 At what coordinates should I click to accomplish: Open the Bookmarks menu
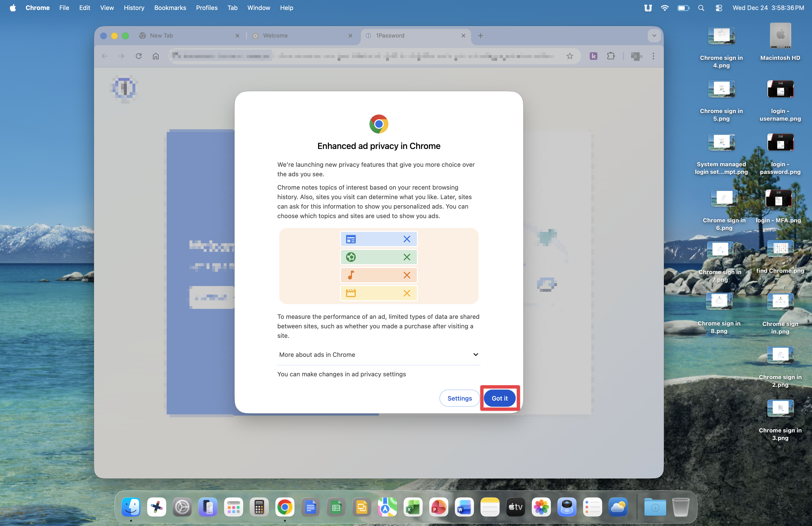tap(170, 8)
